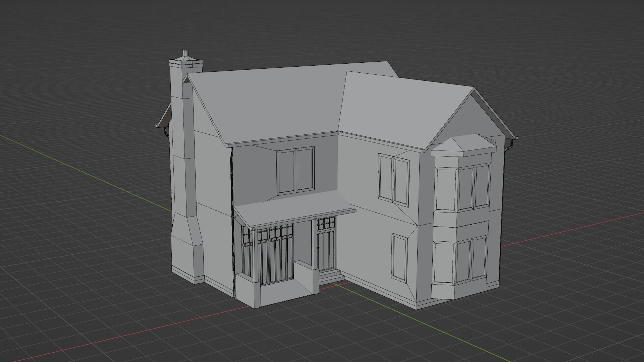Viewport: 644px width, 362px height.
Task: Click the double window above the porch
Action: pos(296,171)
